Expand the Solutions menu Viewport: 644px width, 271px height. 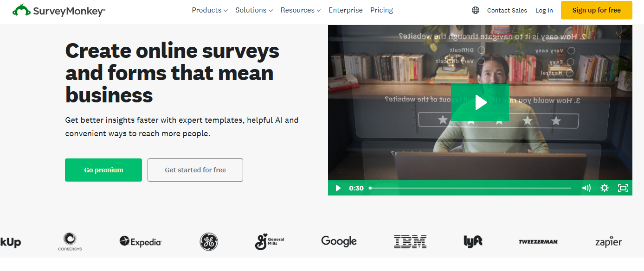[x=254, y=10]
